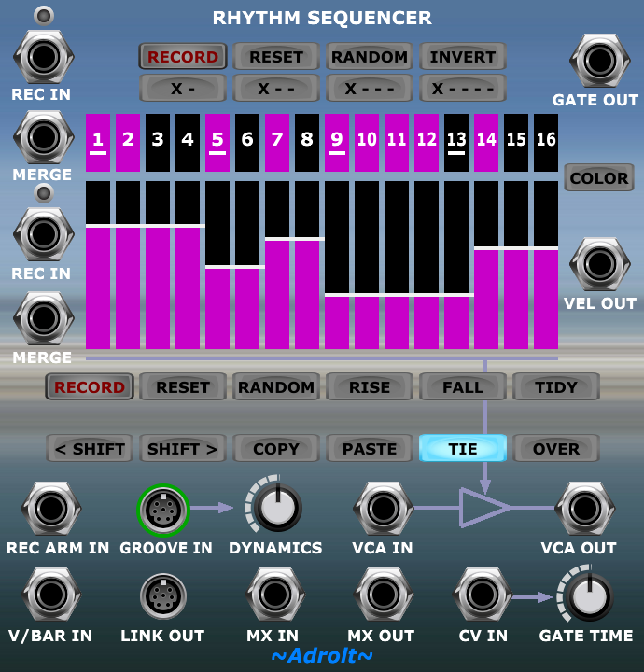
Task: Click the top gate RESET button
Action: 276,56
